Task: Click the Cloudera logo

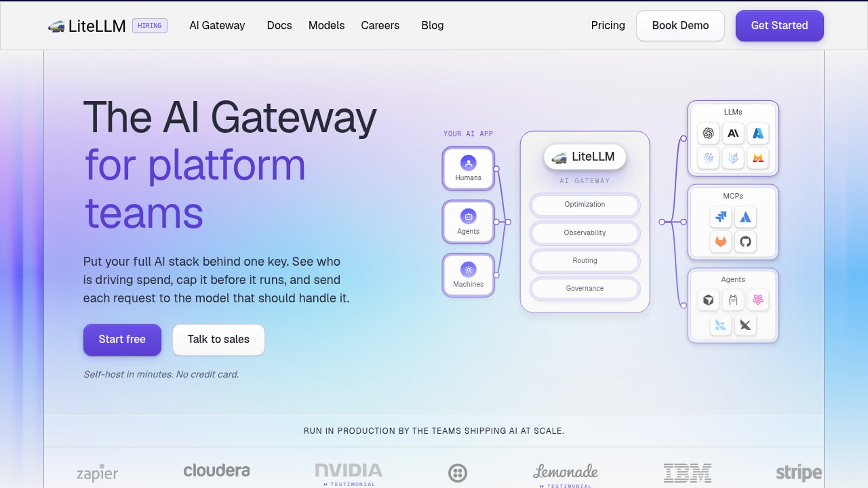Action: click(x=217, y=471)
